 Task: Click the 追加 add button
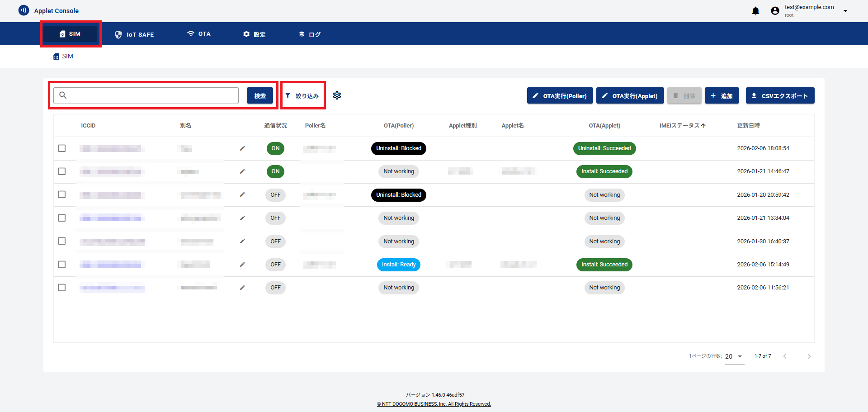click(722, 96)
